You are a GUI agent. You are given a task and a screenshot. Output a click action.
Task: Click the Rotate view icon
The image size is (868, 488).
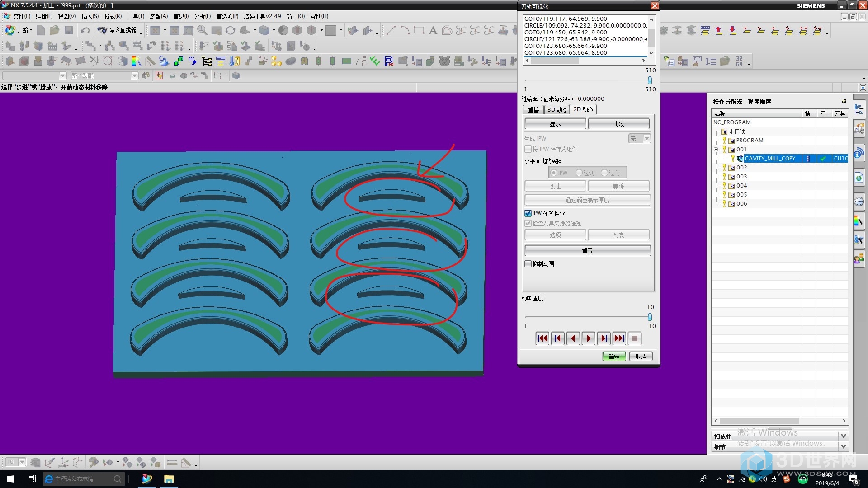pos(231,30)
